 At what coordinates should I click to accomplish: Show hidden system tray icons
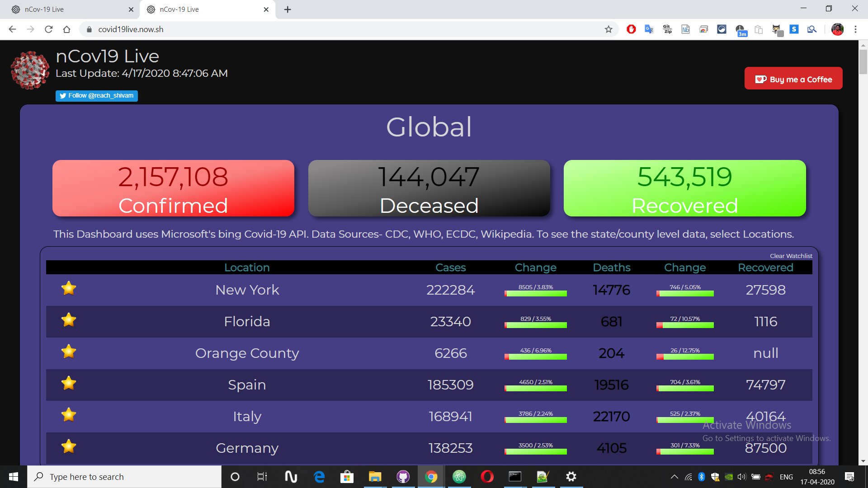pyautogui.click(x=674, y=477)
